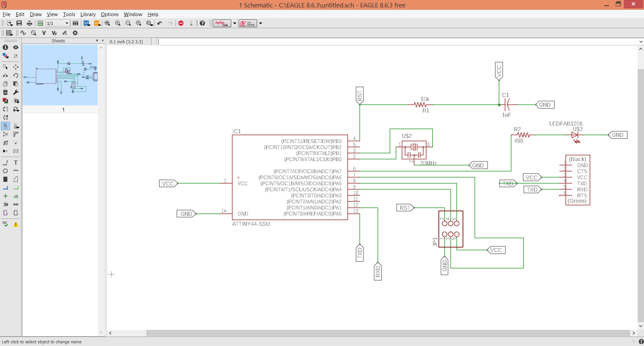Viewport: 644px width, 346px height.
Task: Pick the Rotate tool
Action: click(x=16, y=76)
